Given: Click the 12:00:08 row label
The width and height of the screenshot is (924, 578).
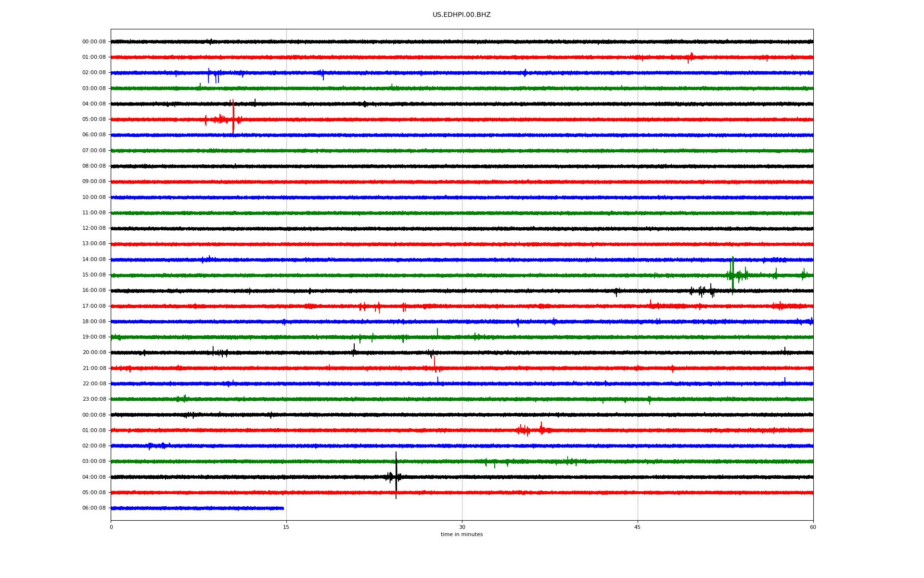Looking at the screenshot, I should click(x=94, y=228).
